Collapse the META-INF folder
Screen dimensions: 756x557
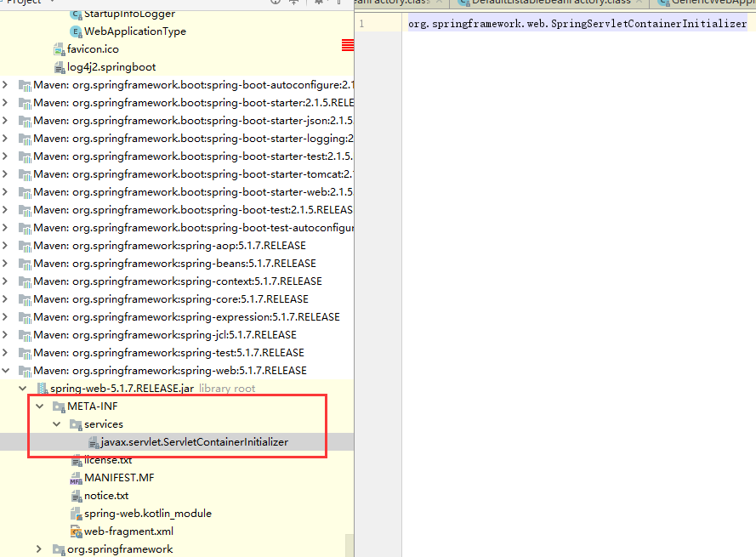[40, 406]
